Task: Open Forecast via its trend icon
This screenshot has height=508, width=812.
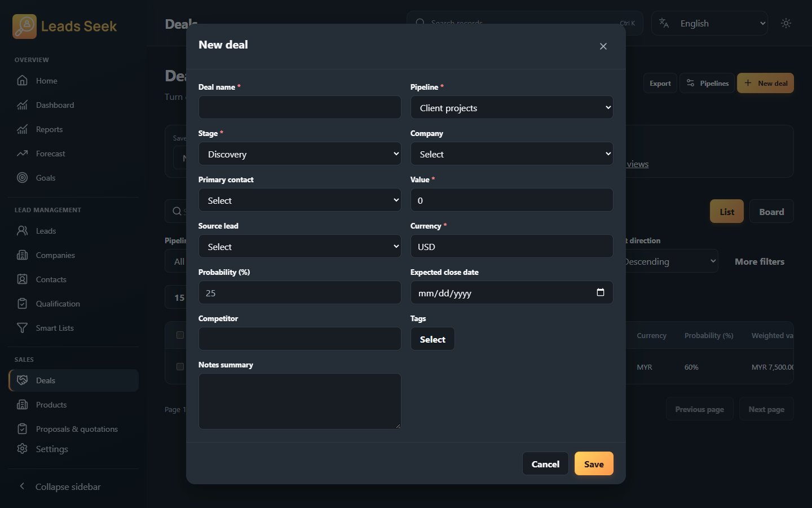Action: [x=22, y=154]
